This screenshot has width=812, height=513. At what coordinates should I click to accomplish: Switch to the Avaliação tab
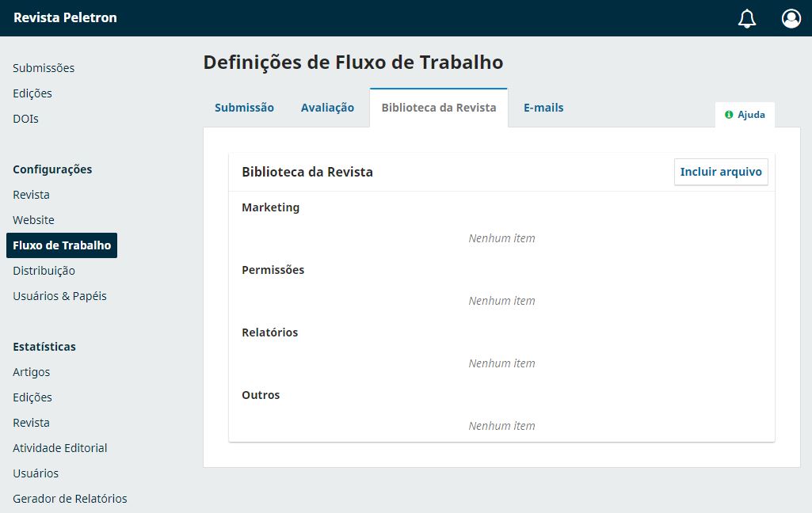click(327, 107)
